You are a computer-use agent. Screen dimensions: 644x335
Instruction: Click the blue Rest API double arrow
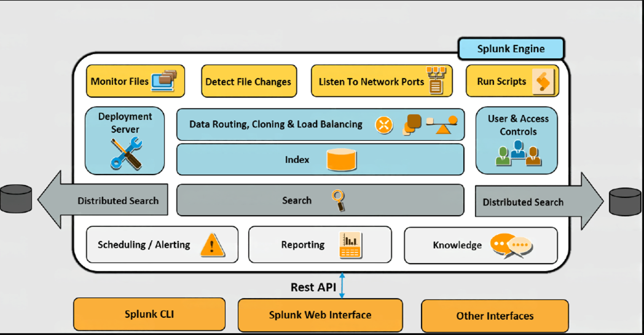pos(342,286)
